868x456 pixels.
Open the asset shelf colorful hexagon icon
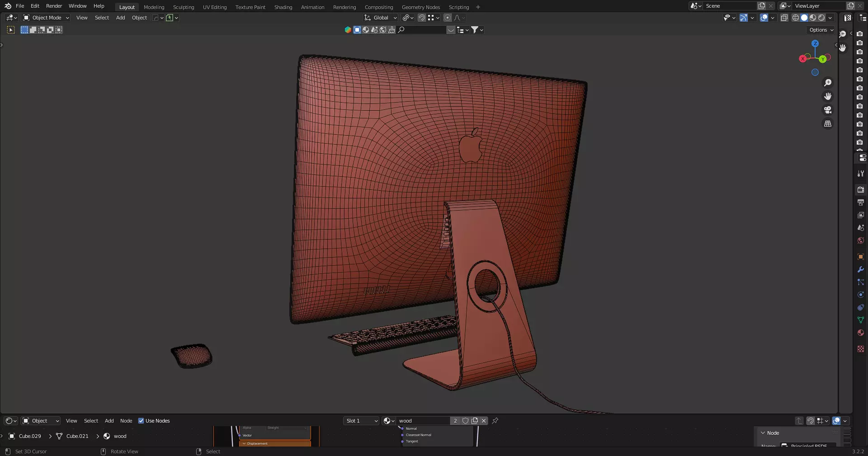point(348,30)
